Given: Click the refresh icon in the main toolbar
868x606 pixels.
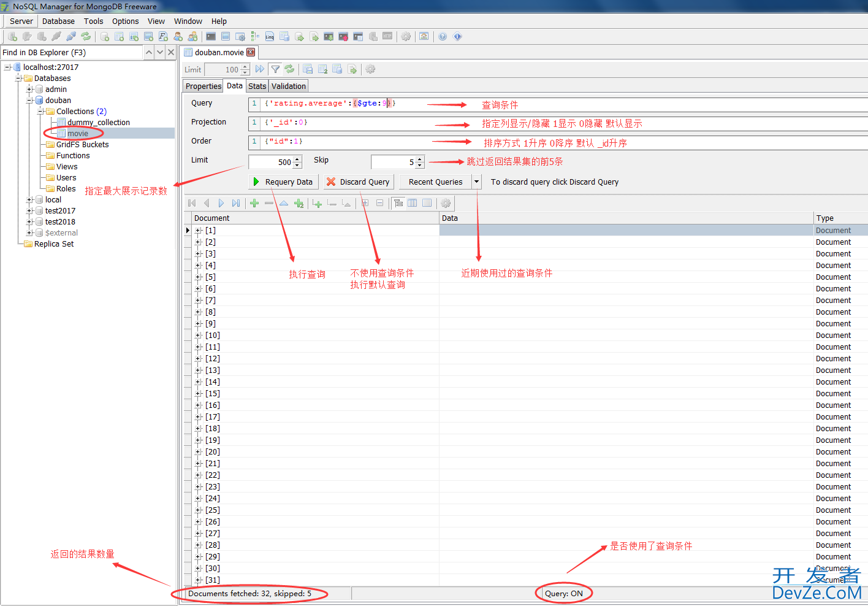Looking at the screenshot, I should (x=86, y=37).
